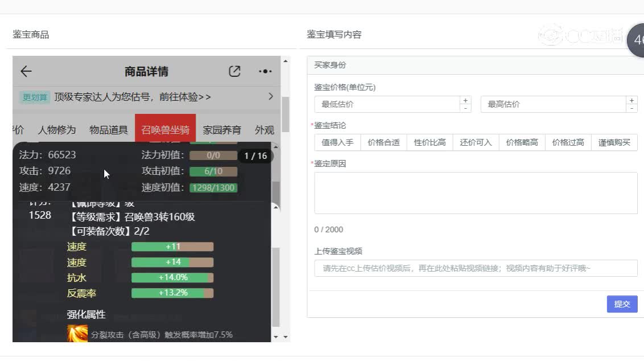Submit the appraisal with 提交 button
This screenshot has width=644, height=361.
(x=622, y=304)
